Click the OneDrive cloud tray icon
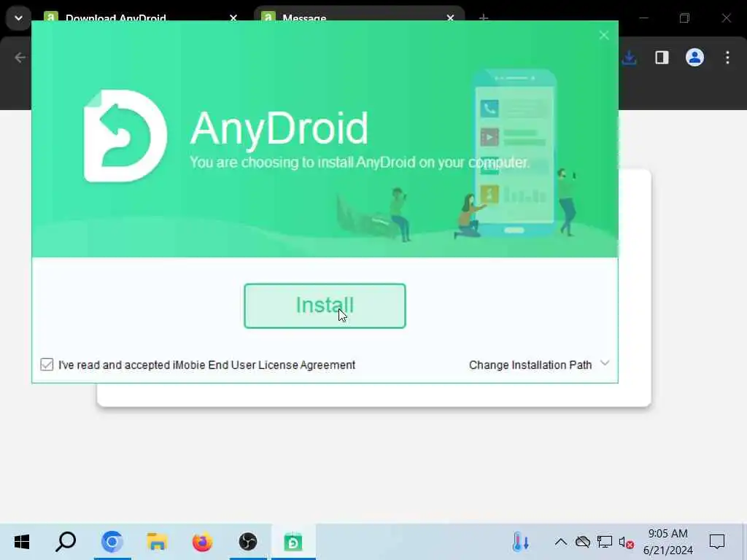This screenshot has height=560, width=747. (x=583, y=542)
